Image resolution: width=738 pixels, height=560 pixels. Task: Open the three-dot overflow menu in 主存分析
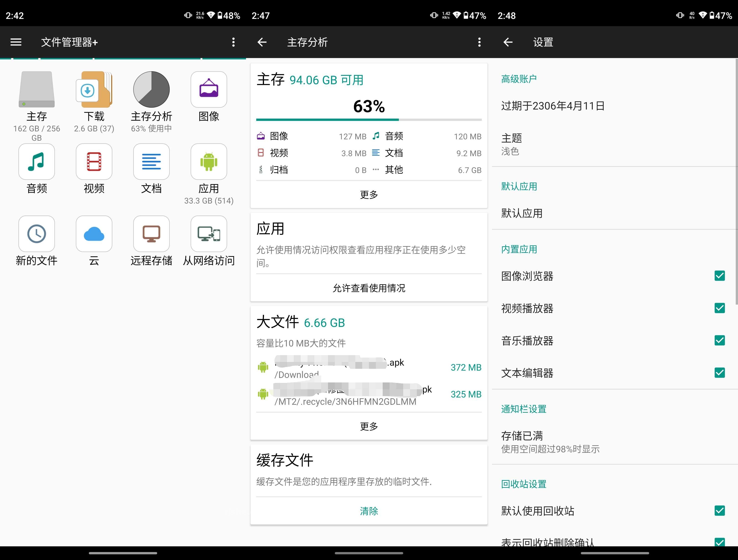479,42
